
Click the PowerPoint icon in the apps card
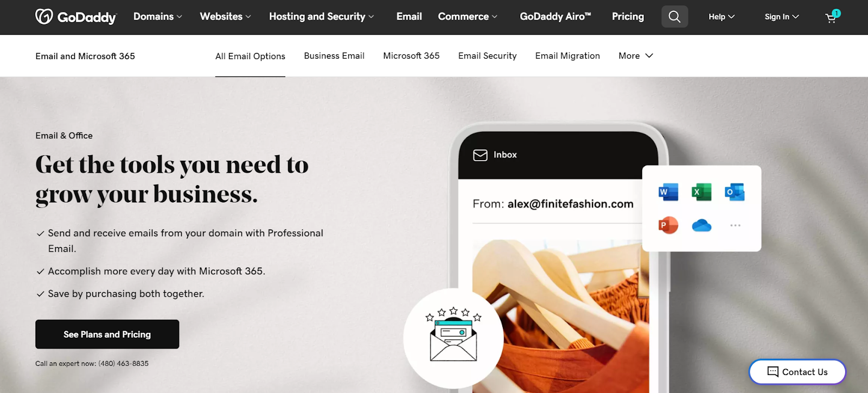[x=668, y=225]
